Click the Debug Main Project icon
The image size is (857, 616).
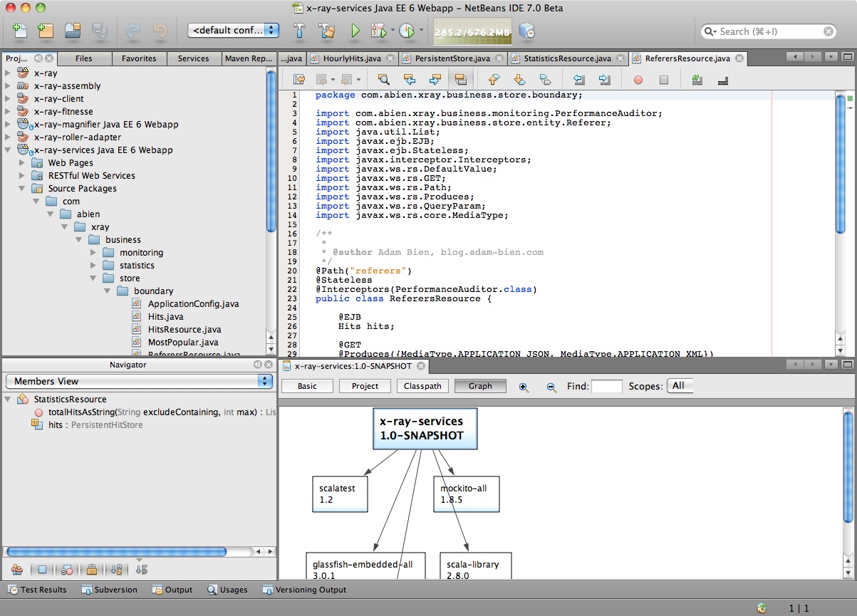click(378, 31)
